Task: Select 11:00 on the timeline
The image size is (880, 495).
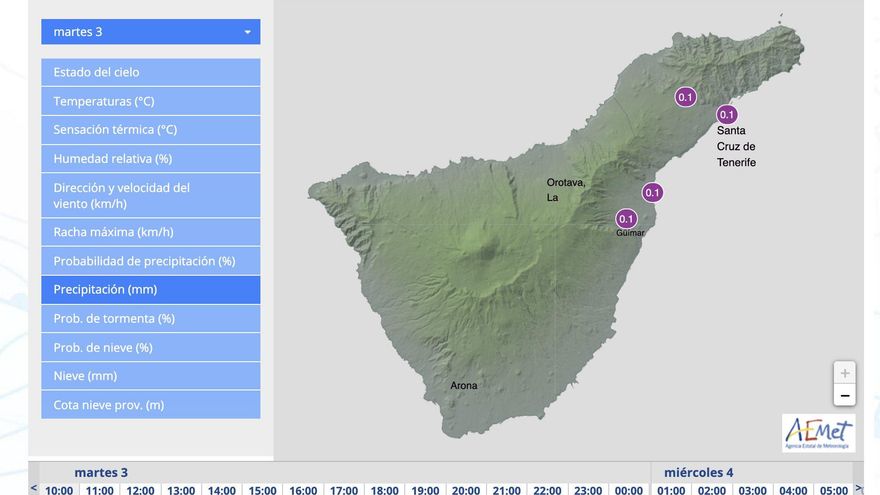Action: pos(99,490)
